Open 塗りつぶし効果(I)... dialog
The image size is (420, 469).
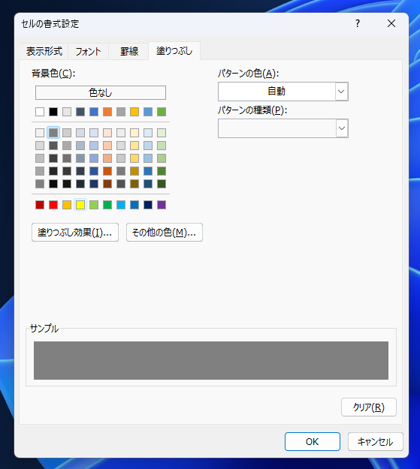(x=75, y=232)
